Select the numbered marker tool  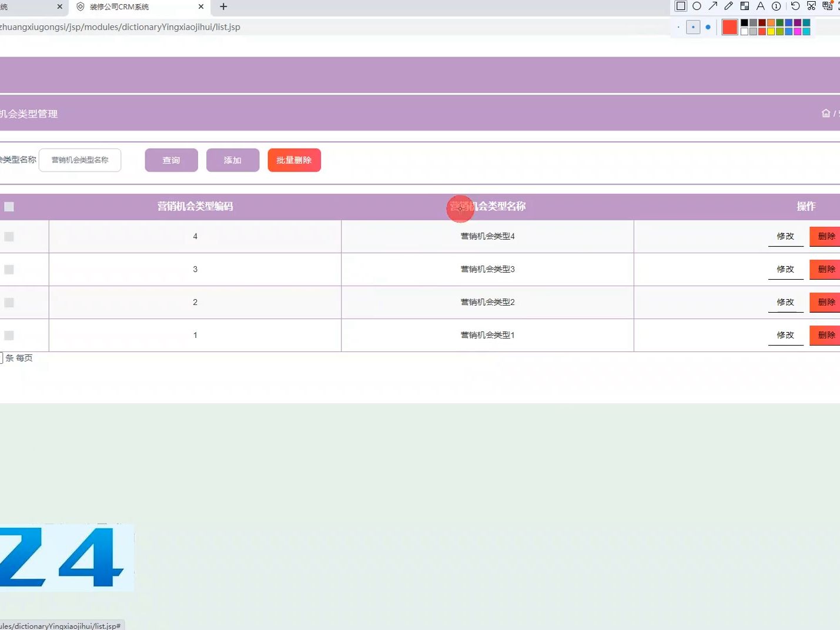(776, 6)
